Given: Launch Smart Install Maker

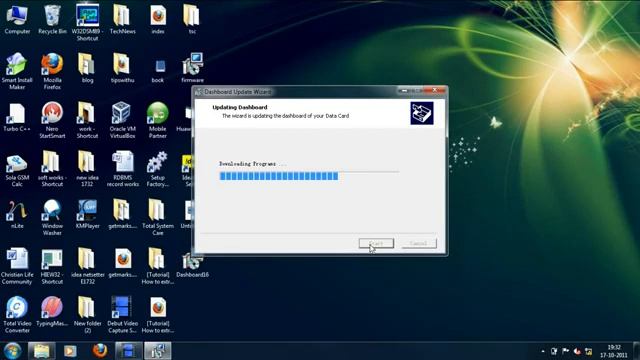Looking at the screenshot, I should (17, 71).
